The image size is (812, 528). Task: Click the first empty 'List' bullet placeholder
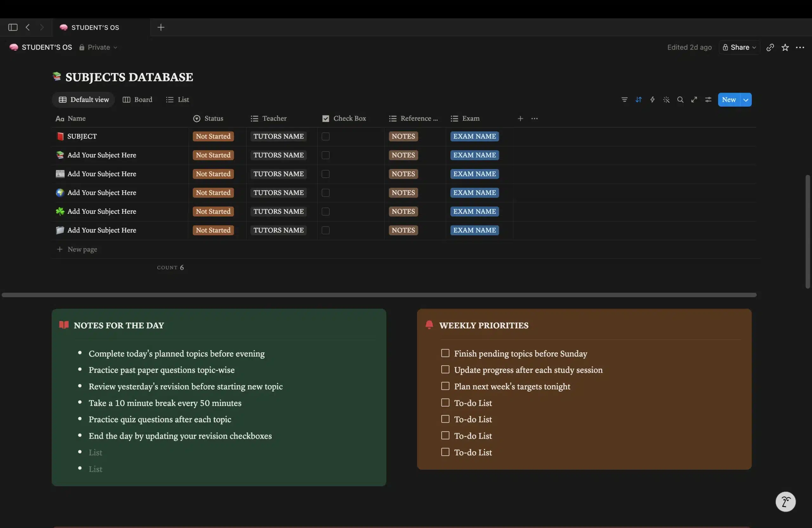95,452
